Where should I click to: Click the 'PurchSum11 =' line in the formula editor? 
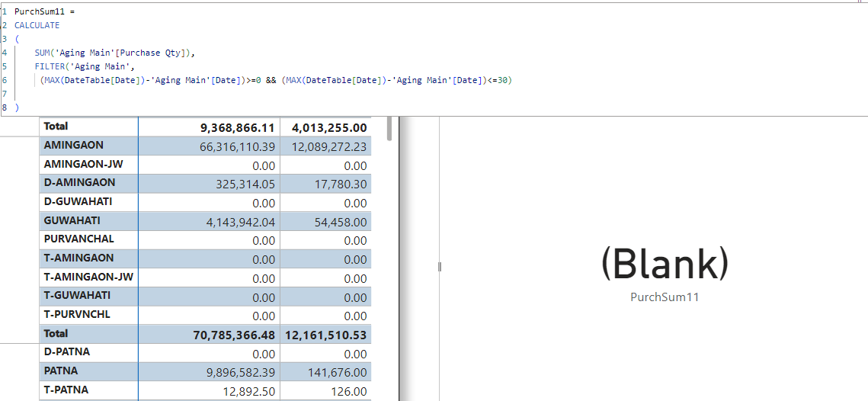tap(44, 11)
